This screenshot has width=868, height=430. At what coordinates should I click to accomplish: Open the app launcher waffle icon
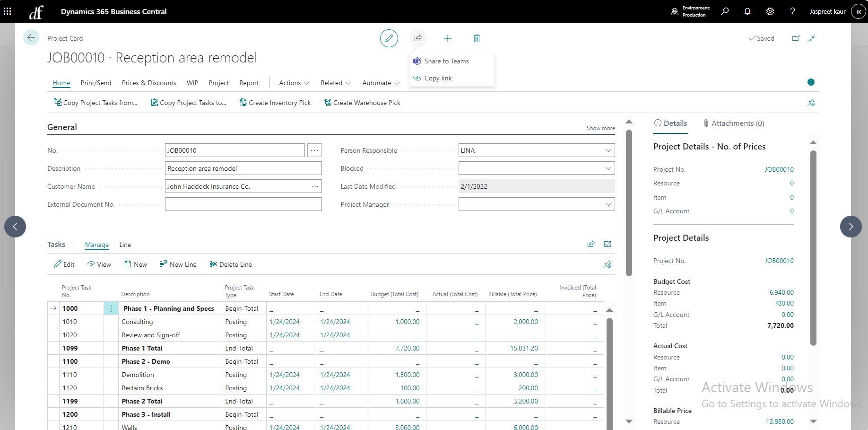(x=8, y=11)
